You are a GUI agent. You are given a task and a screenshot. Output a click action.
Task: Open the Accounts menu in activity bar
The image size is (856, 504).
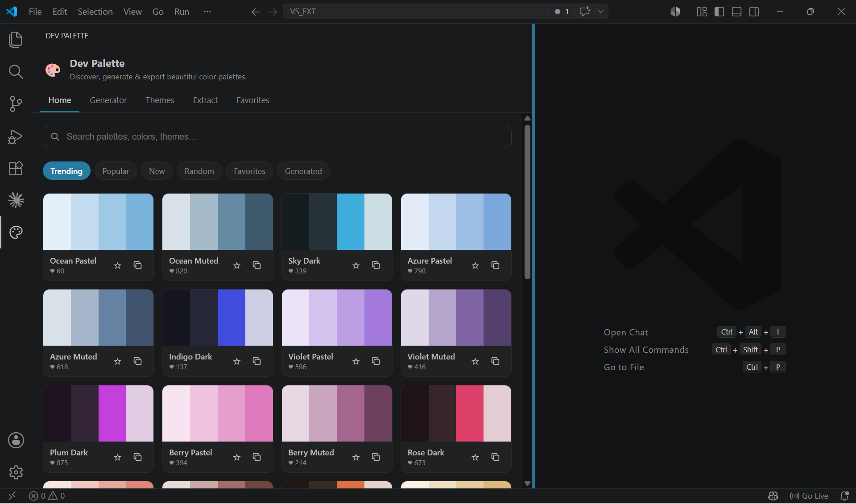coord(16,440)
